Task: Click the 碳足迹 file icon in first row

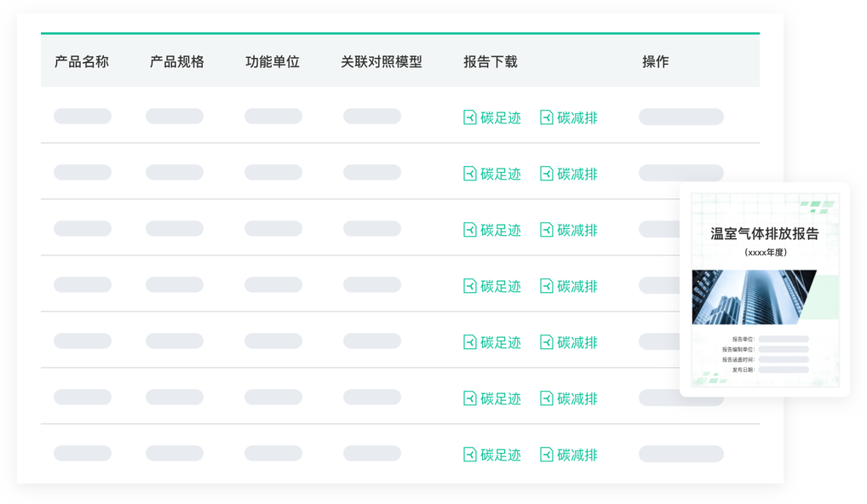Action: point(470,117)
